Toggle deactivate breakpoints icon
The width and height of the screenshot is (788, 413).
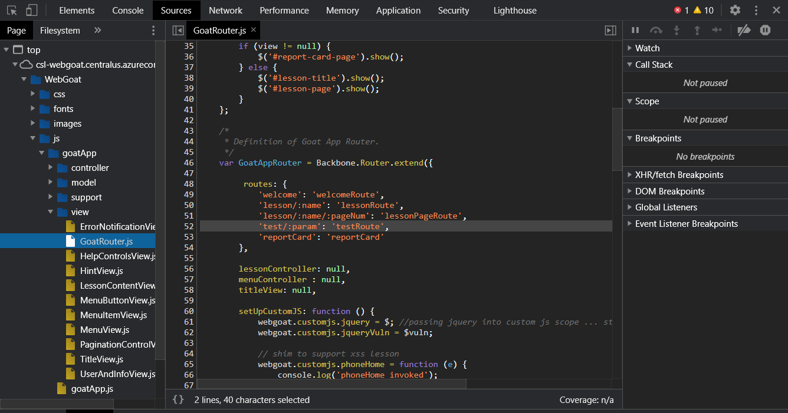(743, 31)
